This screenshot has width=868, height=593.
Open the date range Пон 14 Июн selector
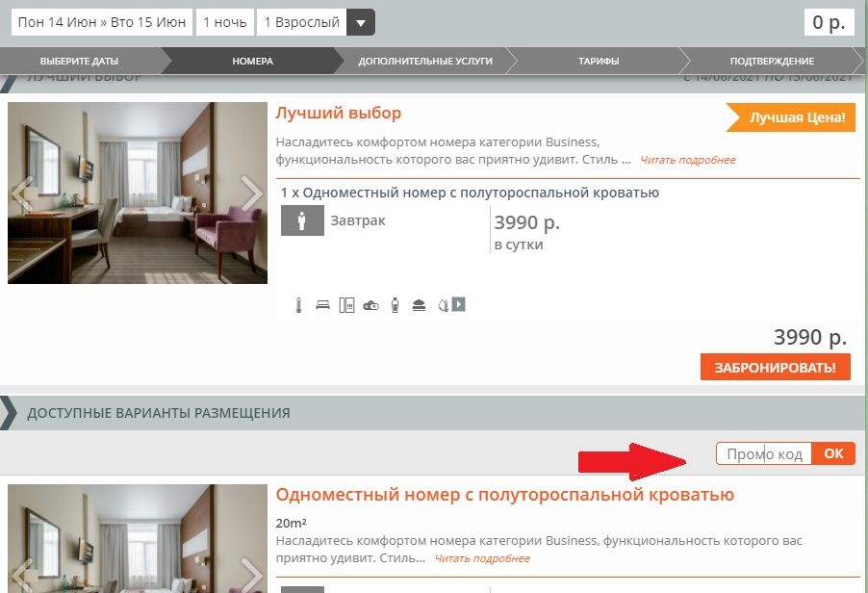(x=102, y=22)
